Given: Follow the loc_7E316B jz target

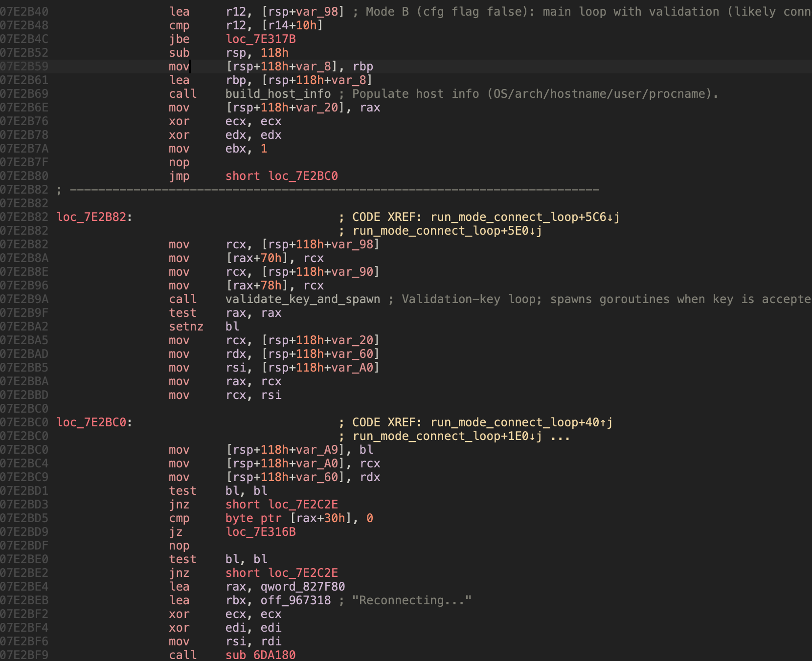Looking at the screenshot, I should pyautogui.click(x=261, y=532).
